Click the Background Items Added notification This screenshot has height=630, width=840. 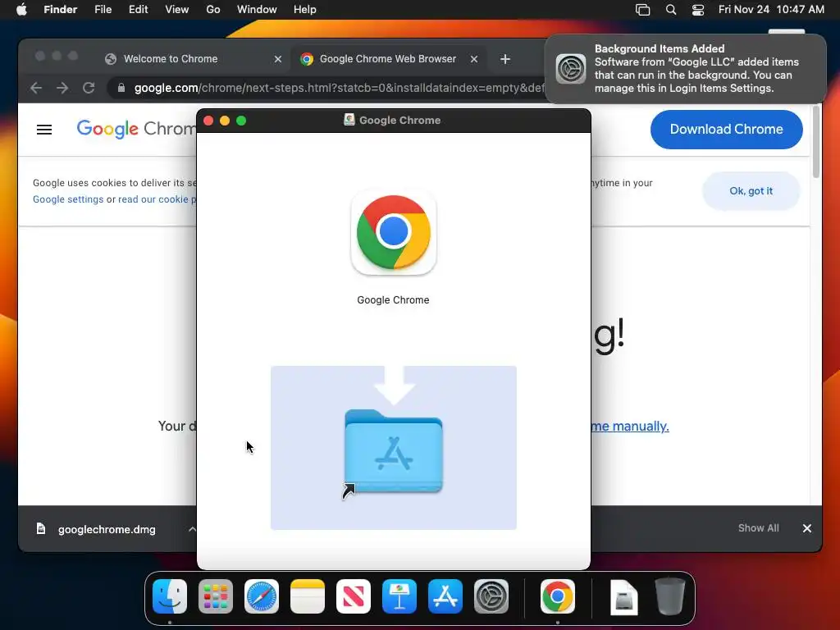click(x=685, y=69)
